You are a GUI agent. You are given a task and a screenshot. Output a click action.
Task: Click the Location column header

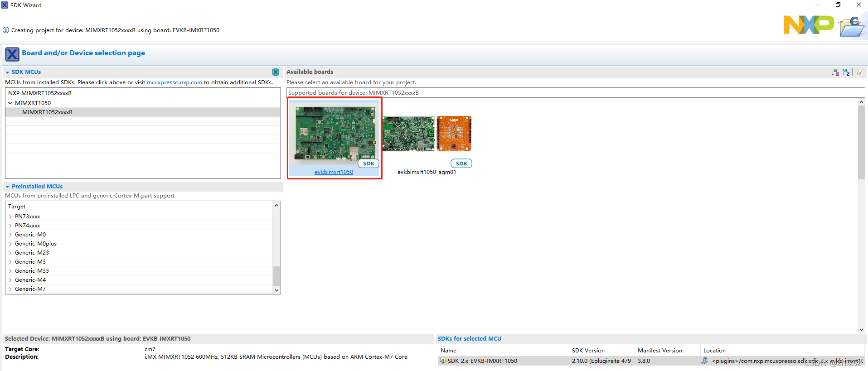click(x=783, y=351)
